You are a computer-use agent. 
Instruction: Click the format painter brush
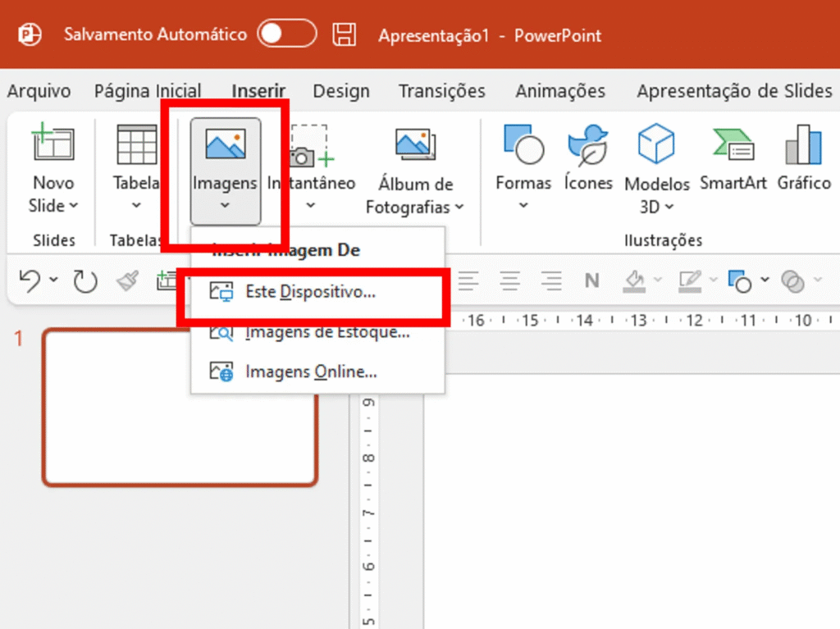point(127,281)
